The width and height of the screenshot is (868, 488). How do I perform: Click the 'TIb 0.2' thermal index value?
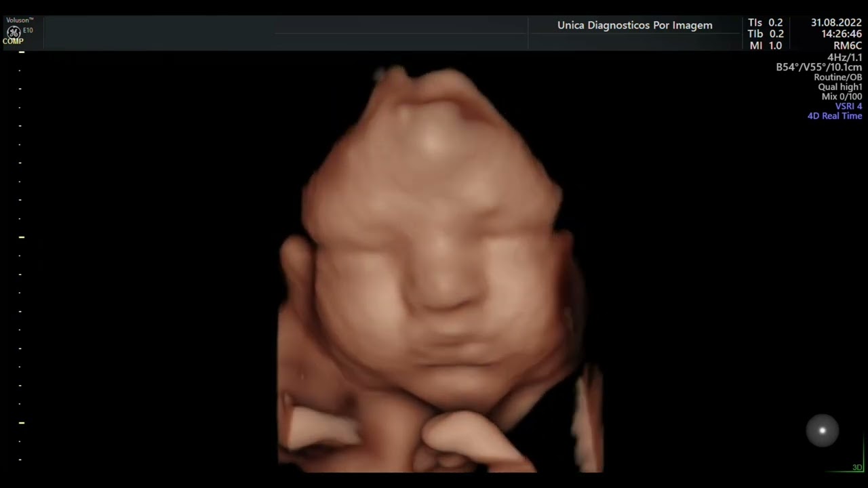[x=766, y=34]
